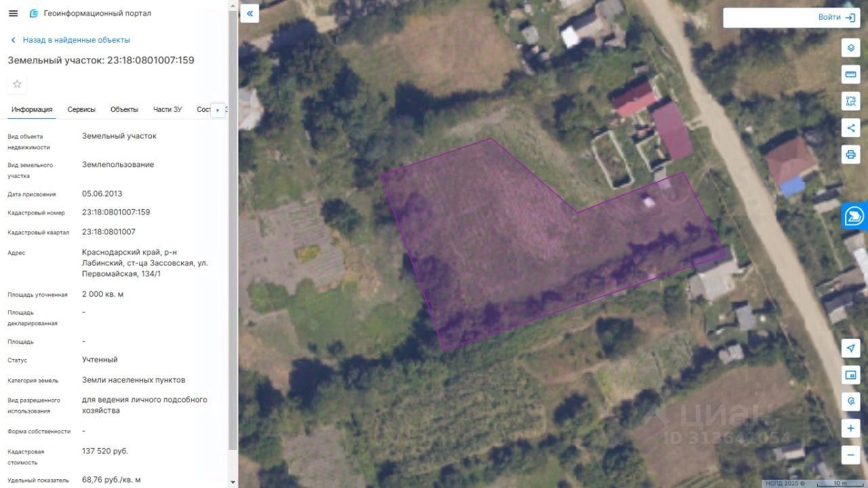Screen dimensions: 868x488
Task: Switch to the Сервисы tab
Action: 81,110
